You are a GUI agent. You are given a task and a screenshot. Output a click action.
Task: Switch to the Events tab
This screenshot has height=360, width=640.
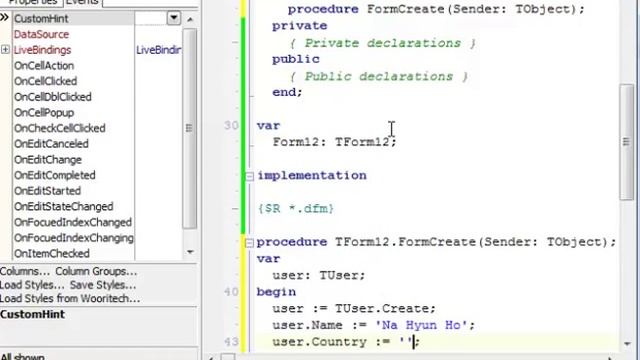pyautogui.click(x=82, y=2)
